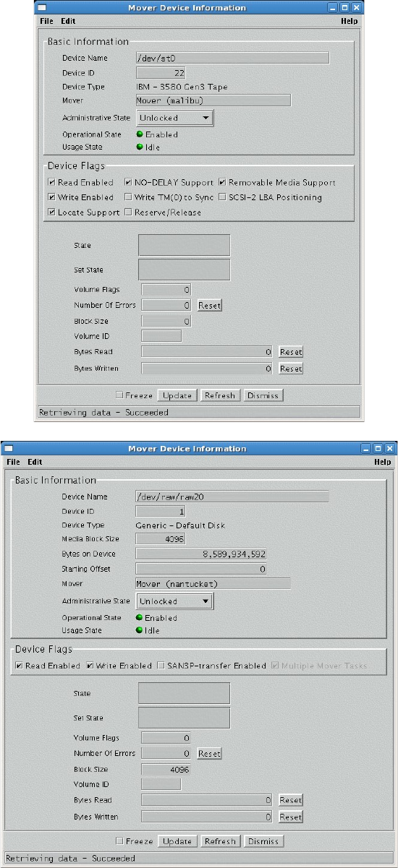
Task: Open the Edit menu in bottom window
Action: pyautogui.click(x=35, y=462)
